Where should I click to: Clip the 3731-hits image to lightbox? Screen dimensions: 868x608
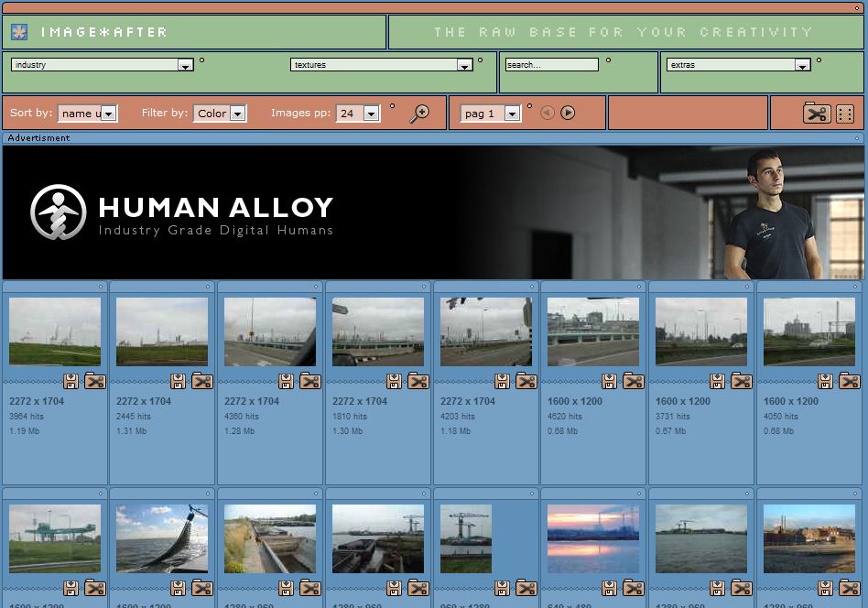click(742, 381)
